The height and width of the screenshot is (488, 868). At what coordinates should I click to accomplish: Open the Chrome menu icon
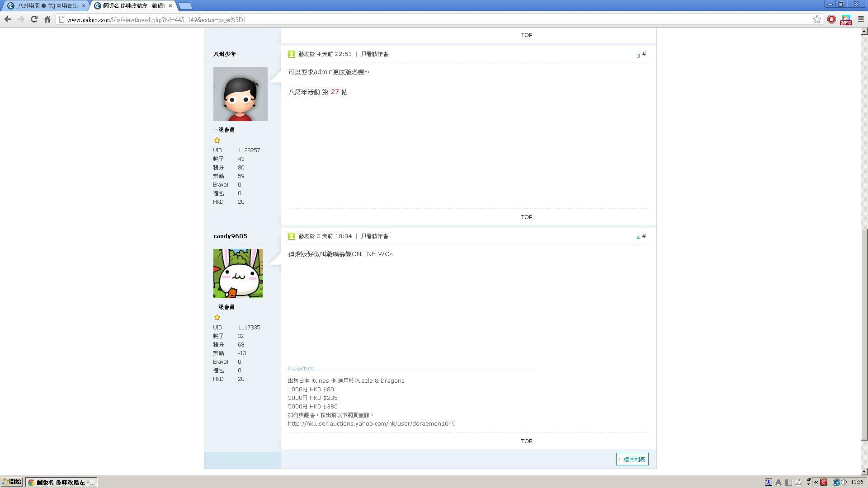[x=861, y=19]
